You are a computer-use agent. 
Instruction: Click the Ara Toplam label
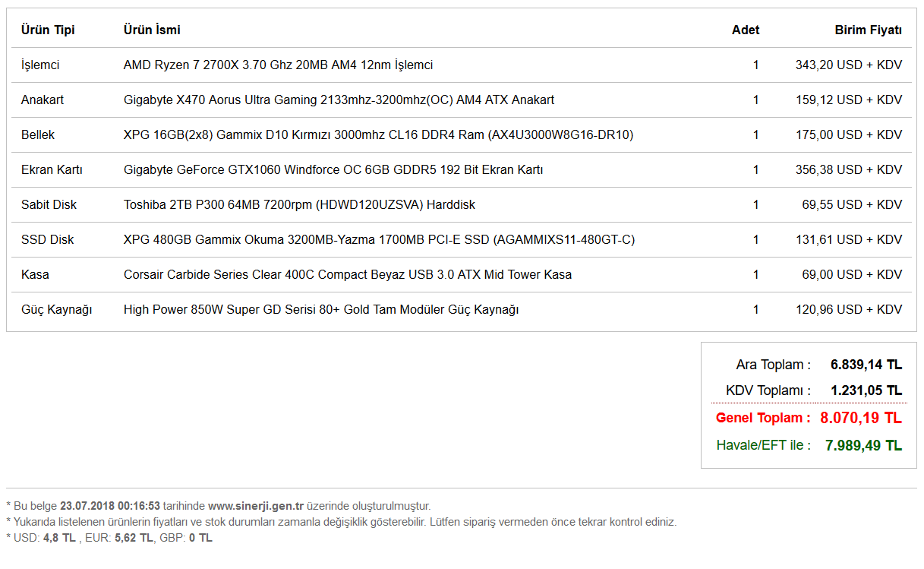click(x=774, y=365)
